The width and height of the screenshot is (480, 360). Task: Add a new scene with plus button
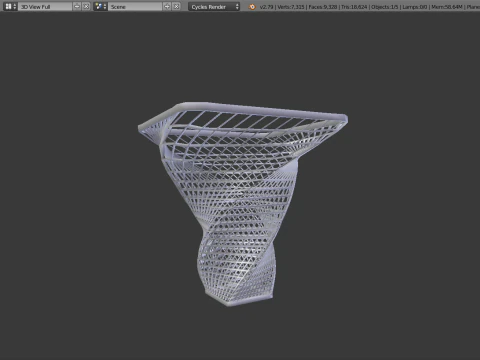pyautogui.click(x=167, y=6)
